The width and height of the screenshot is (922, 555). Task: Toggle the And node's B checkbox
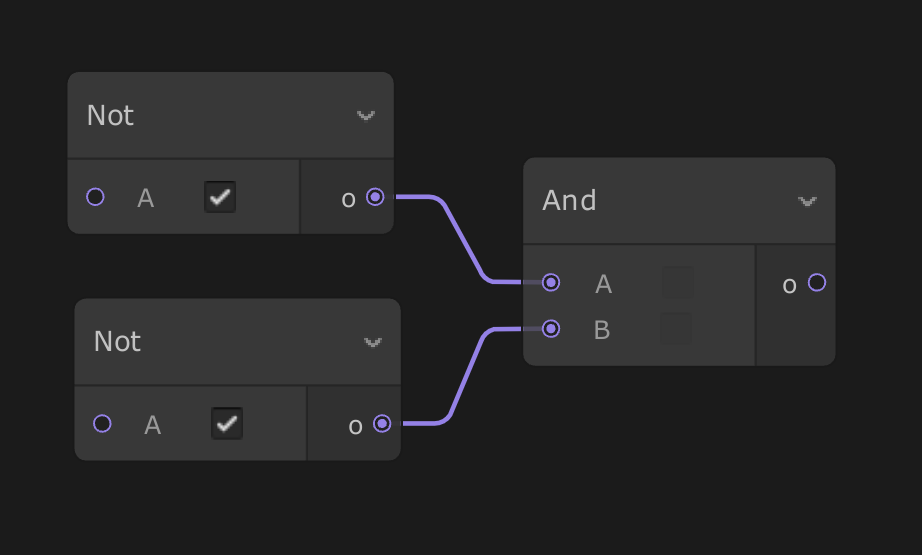(x=677, y=328)
